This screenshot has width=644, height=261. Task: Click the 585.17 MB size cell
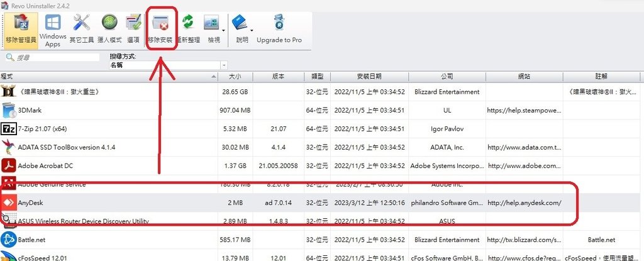[x=235, y=240]
